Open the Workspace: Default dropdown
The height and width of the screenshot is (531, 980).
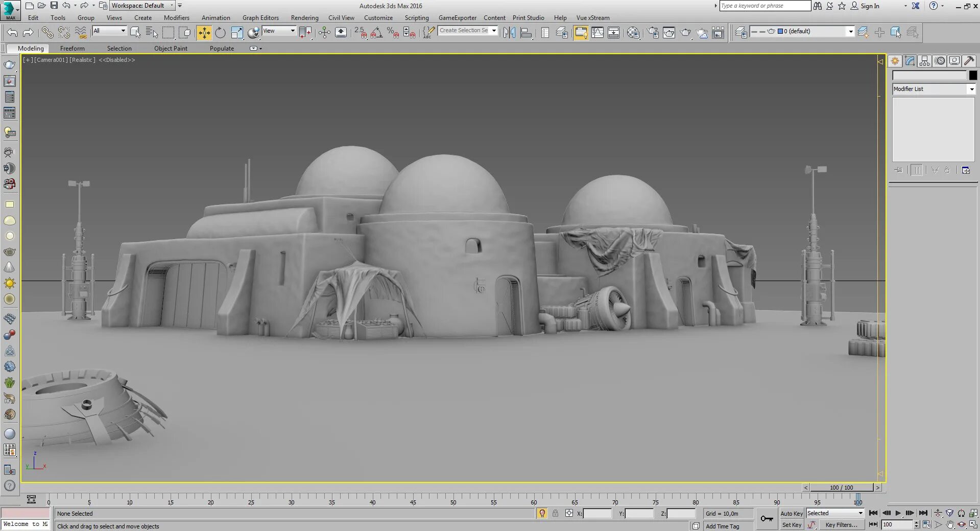point(142,6)
